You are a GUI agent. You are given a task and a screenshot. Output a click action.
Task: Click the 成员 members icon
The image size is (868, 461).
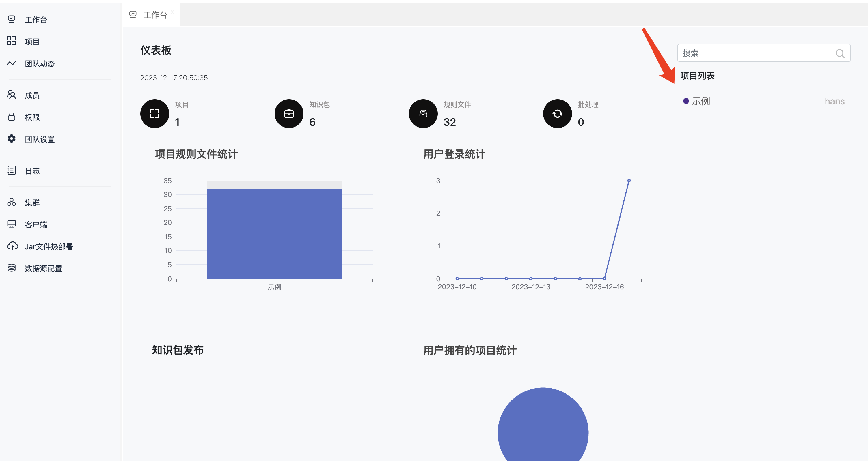point(12,95)
